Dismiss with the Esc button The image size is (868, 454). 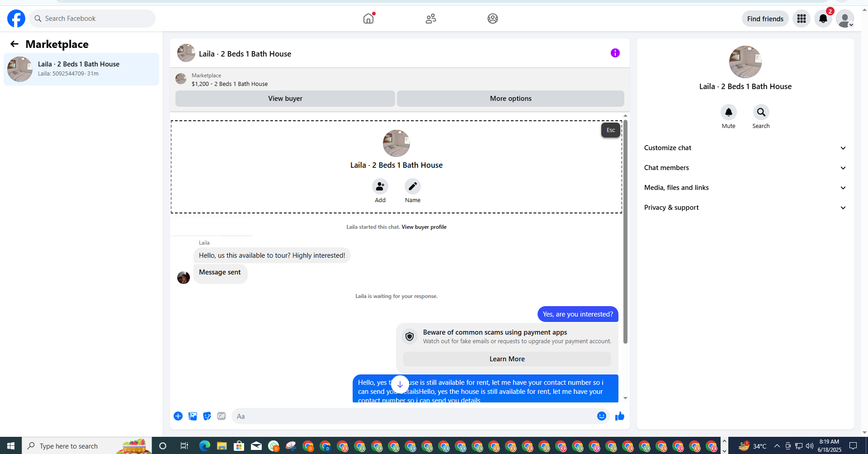(611, 130)
